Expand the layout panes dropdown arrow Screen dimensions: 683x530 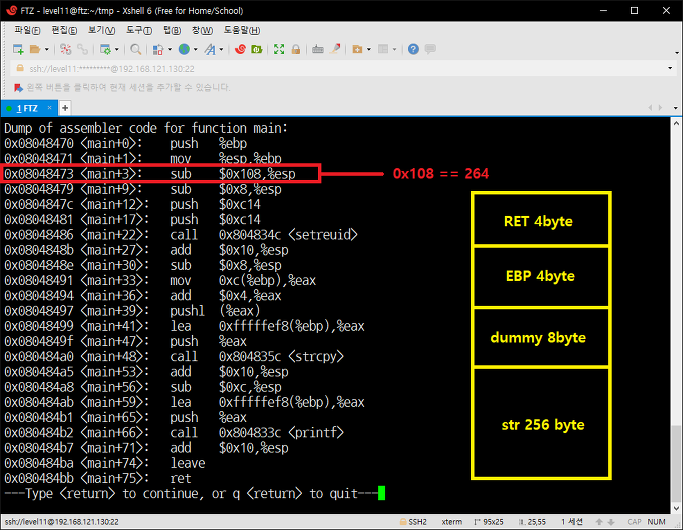point(395,50)
